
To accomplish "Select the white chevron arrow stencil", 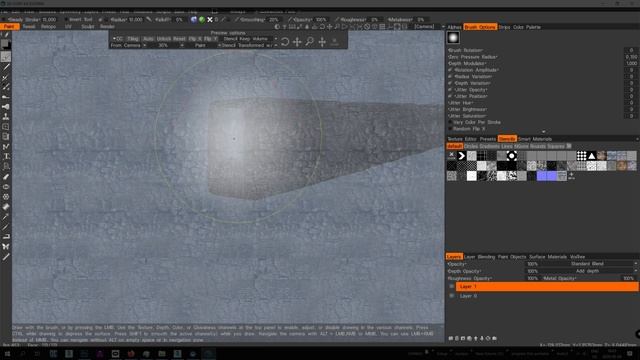I will click(x=462, y=156).
